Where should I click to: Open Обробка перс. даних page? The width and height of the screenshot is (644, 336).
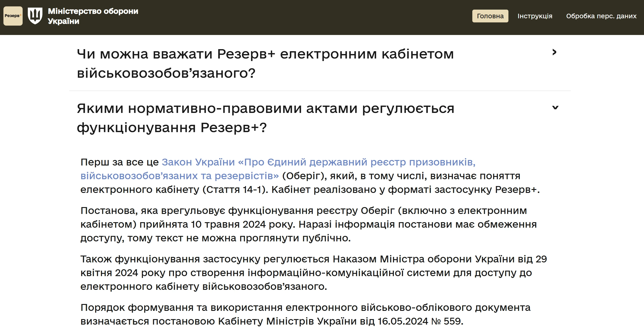601,16
